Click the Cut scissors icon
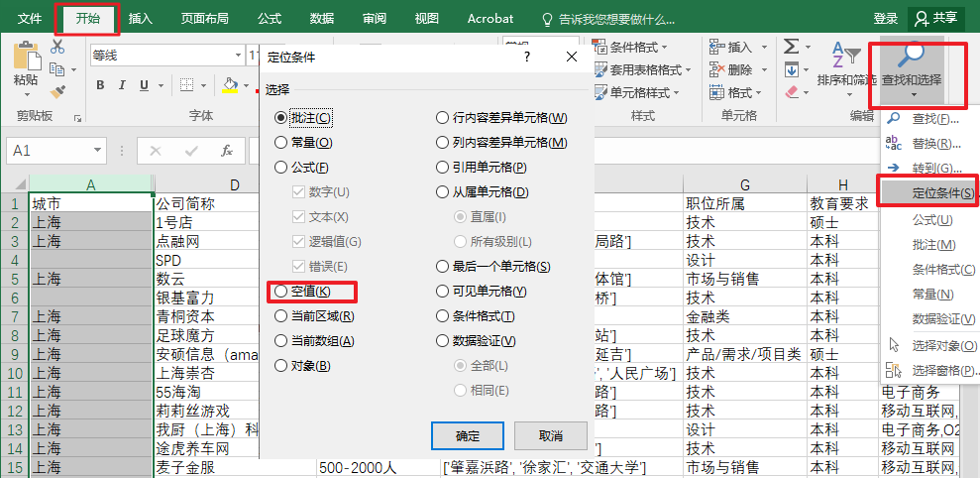980x478 pixels. point(57,47)
